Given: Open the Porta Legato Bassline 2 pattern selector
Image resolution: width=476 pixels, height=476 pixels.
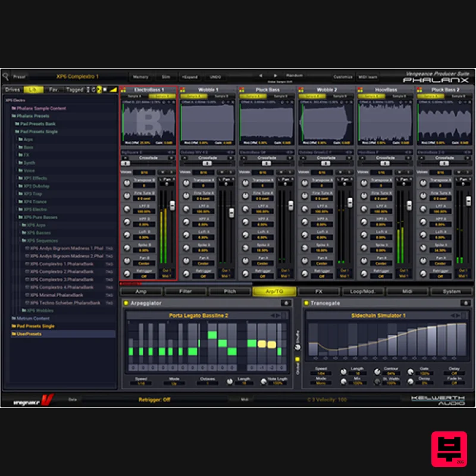Looking at the screenshot, I should coord(198,315).
